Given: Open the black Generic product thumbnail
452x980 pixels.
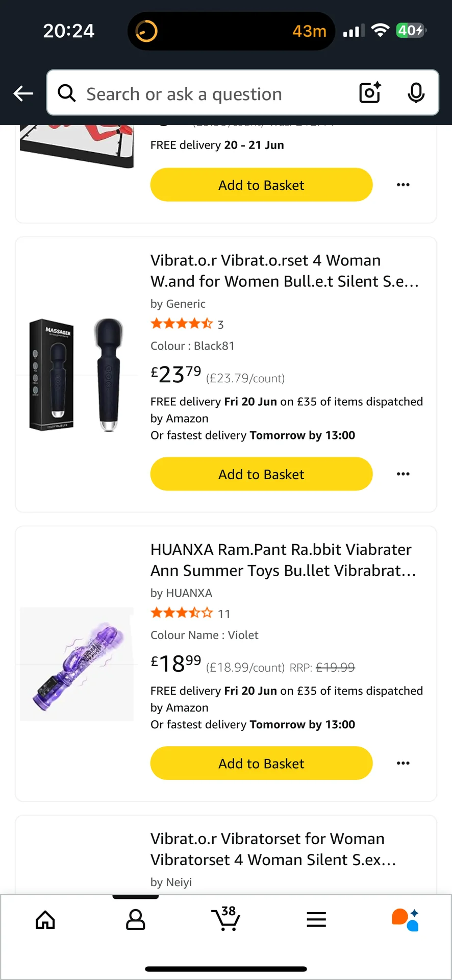Looking at the screenshot, I should [x=77, y=375].
